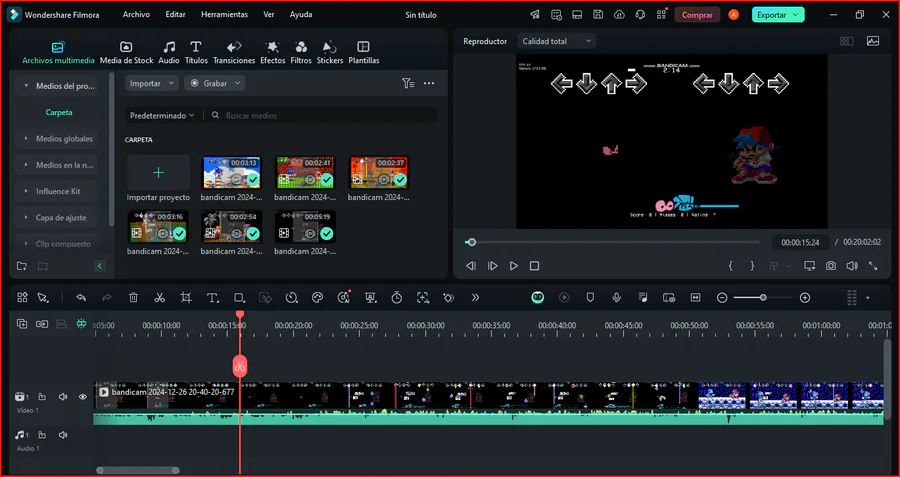Image resolution: width=900 pixels, height=477 pixels.
Task: Adjust preview volume speaker icon
Action: tap(852, 266)
